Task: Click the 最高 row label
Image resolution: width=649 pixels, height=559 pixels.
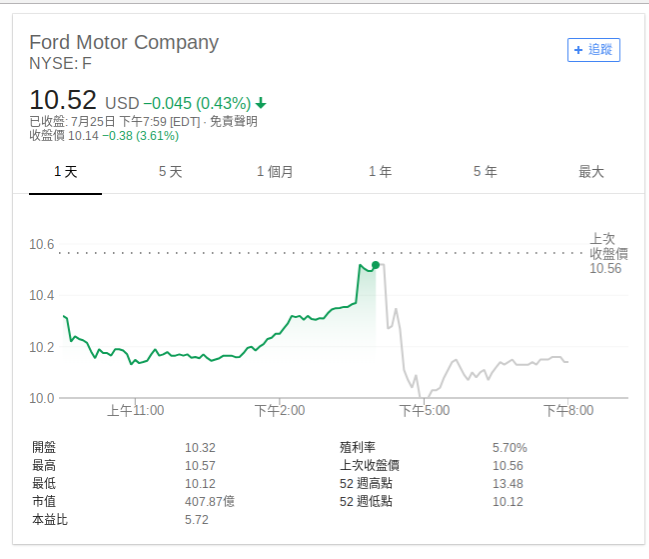Action: click(x=44, y=465)
